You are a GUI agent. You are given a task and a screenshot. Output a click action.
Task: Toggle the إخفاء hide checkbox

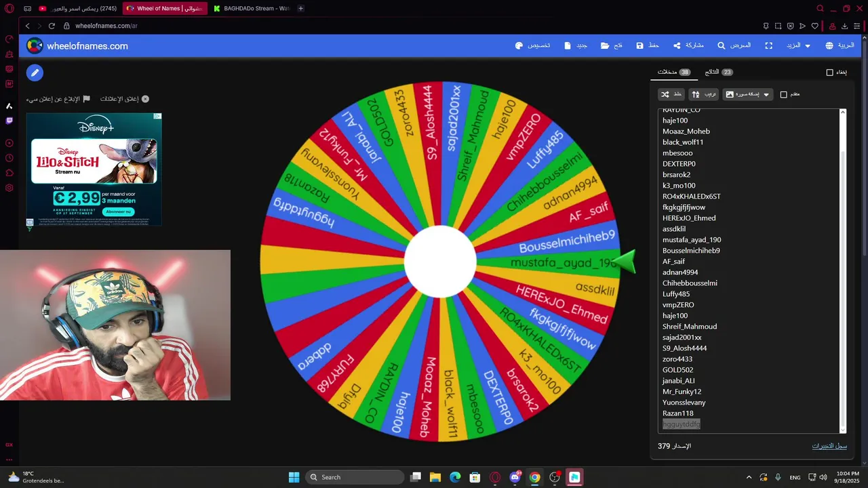829,73
